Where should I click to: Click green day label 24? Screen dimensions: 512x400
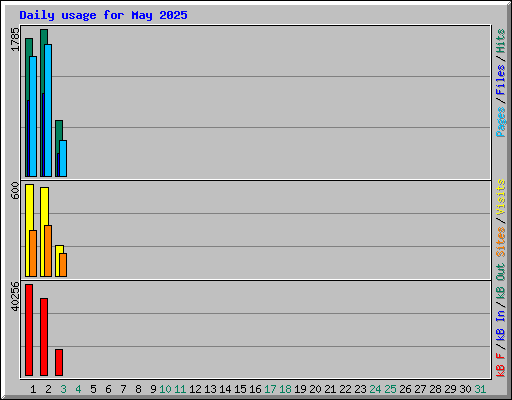[x=375, y=389]
